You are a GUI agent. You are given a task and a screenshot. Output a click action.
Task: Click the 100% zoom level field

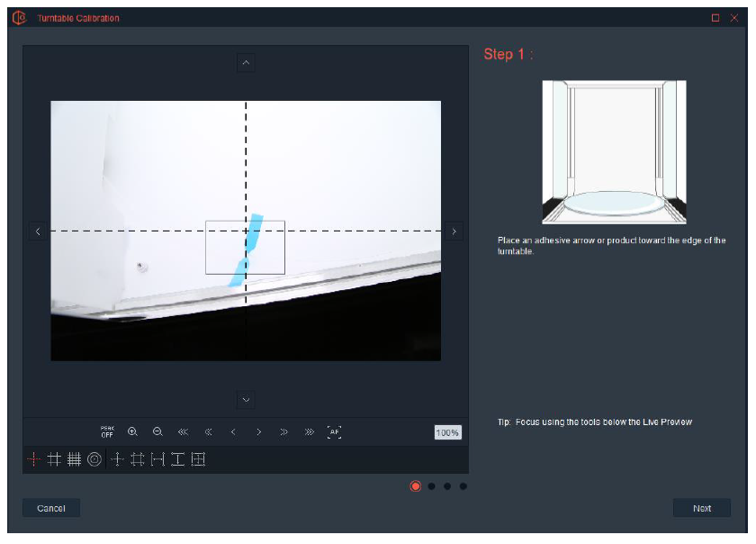447,432
